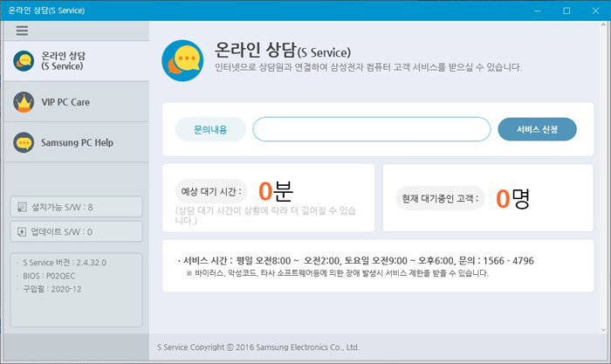Select Samsung PC Help menu item
The width and height of the screenshot is (611, 364).
coord(77,142)
